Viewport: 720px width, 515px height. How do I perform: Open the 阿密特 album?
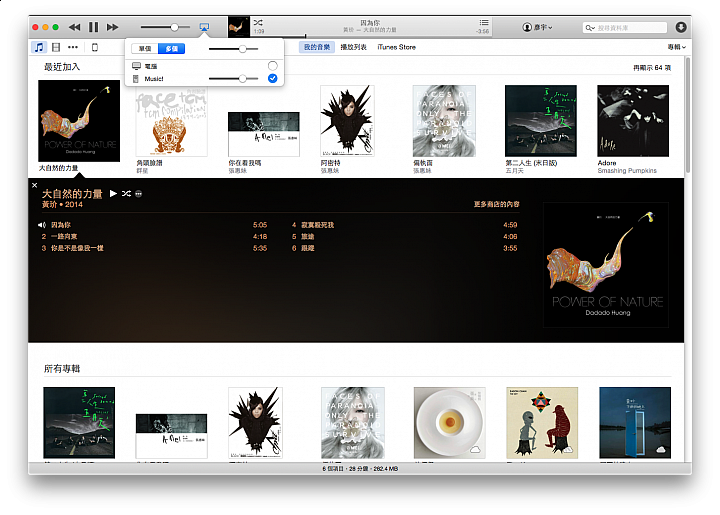(347, 121)
